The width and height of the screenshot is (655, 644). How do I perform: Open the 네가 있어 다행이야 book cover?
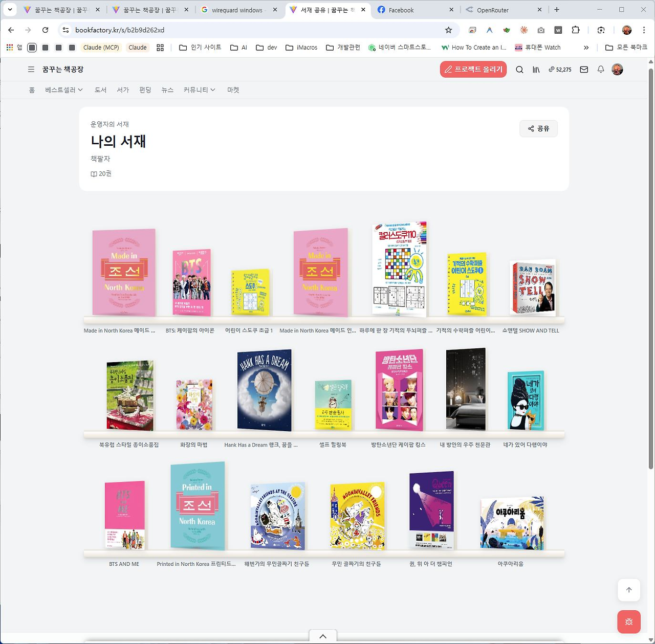(526, 401)
